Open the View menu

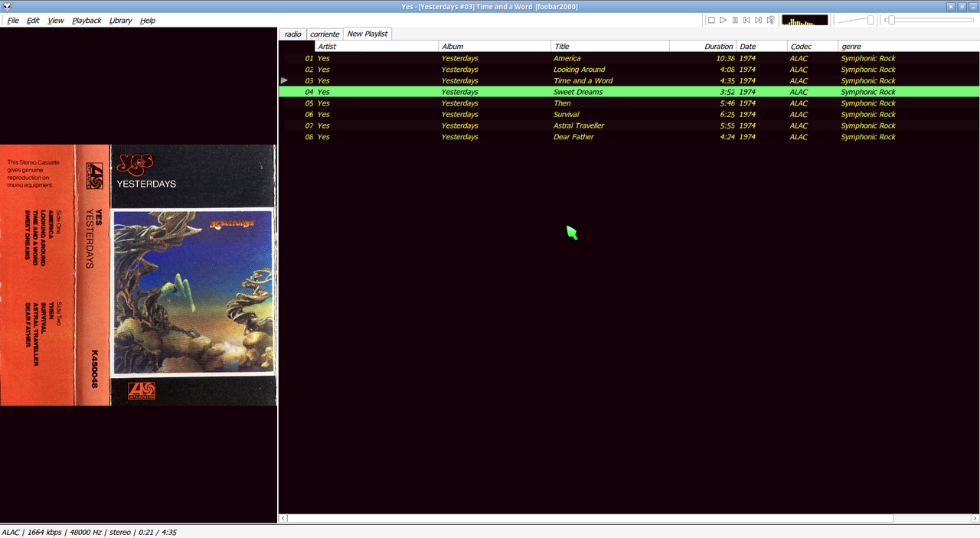tap(56, 21)
